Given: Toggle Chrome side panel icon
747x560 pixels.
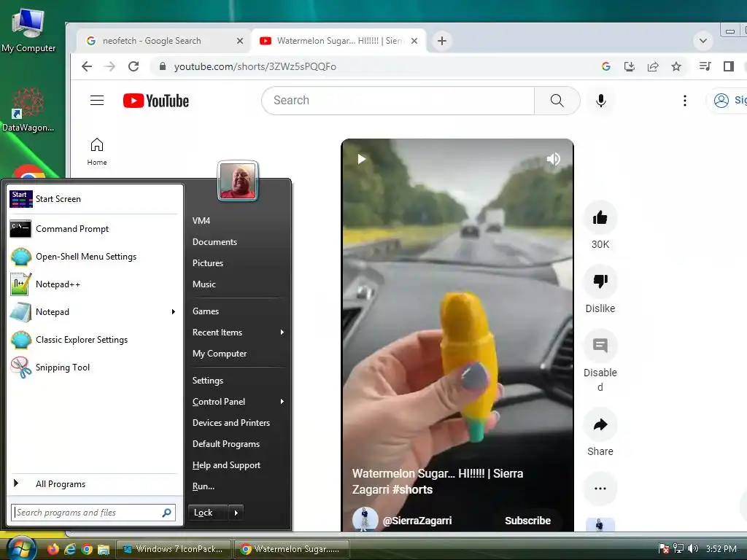Looking at the screenshot, I should [x=729, y=66].
